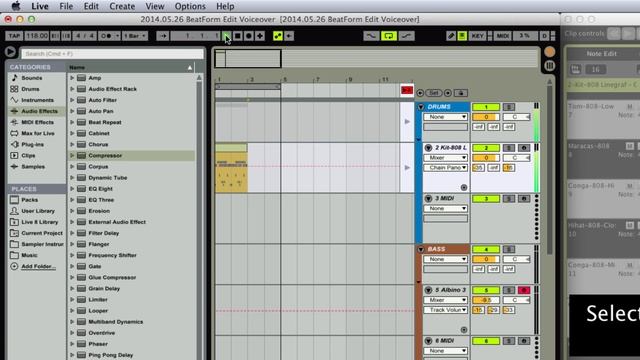This screenshot has width=640, height=360.
Task: Click the Stop button in transport
Action: (238, 36)
